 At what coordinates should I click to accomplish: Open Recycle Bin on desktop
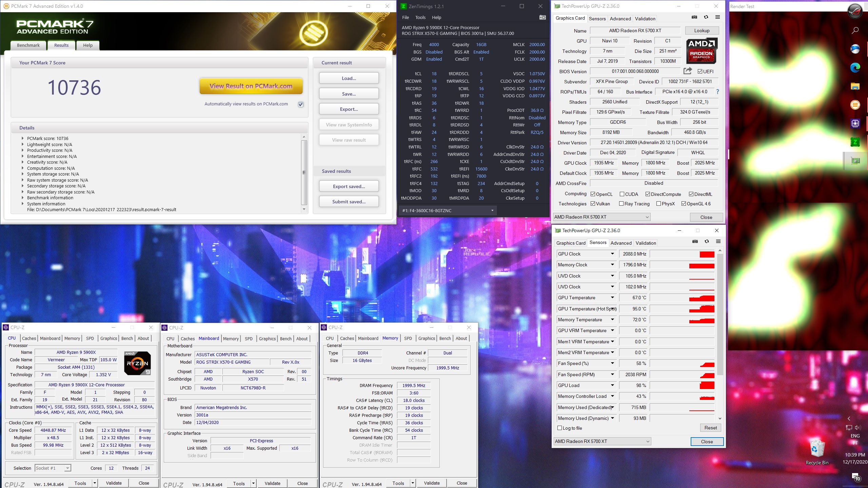click(817, 452)
